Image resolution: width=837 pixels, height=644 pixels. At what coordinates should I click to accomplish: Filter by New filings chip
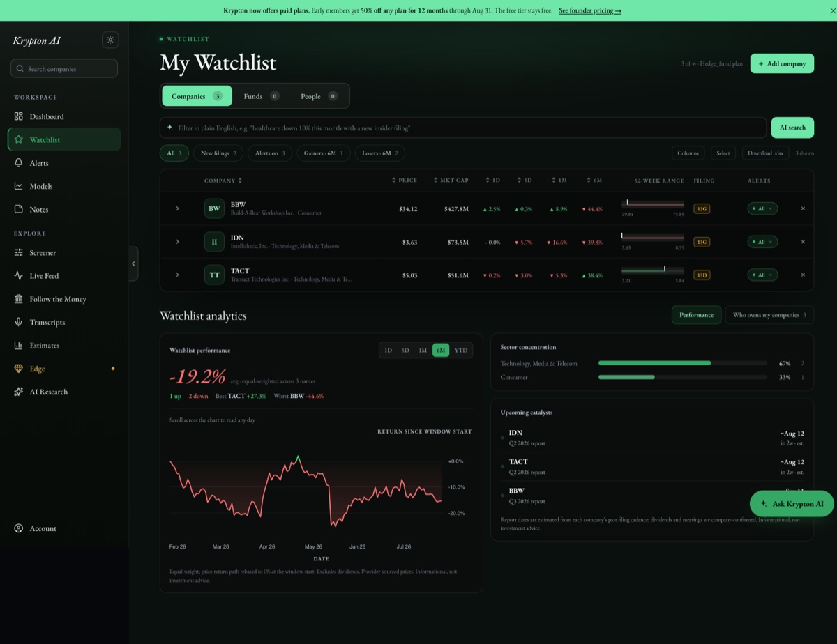click(x=218, y=153)
